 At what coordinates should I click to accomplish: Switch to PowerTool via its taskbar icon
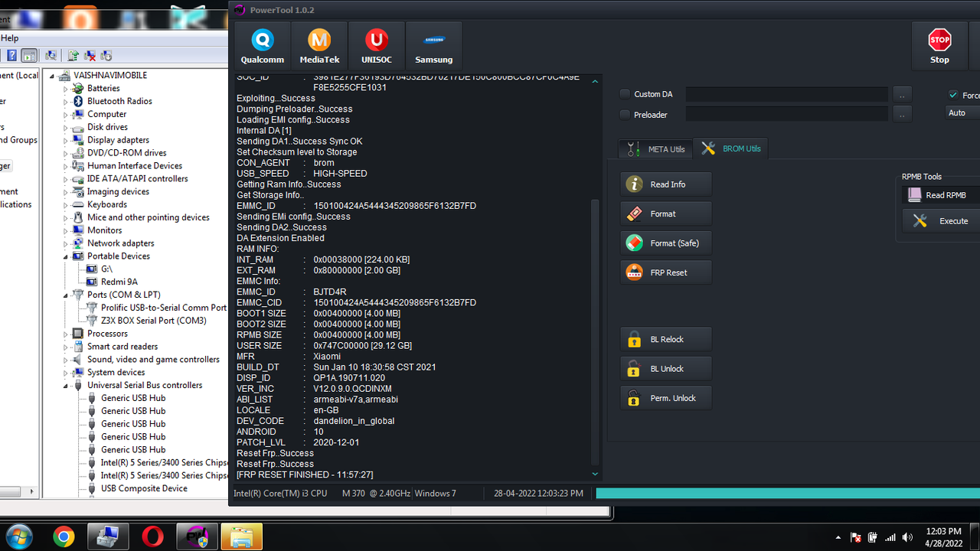197,537
